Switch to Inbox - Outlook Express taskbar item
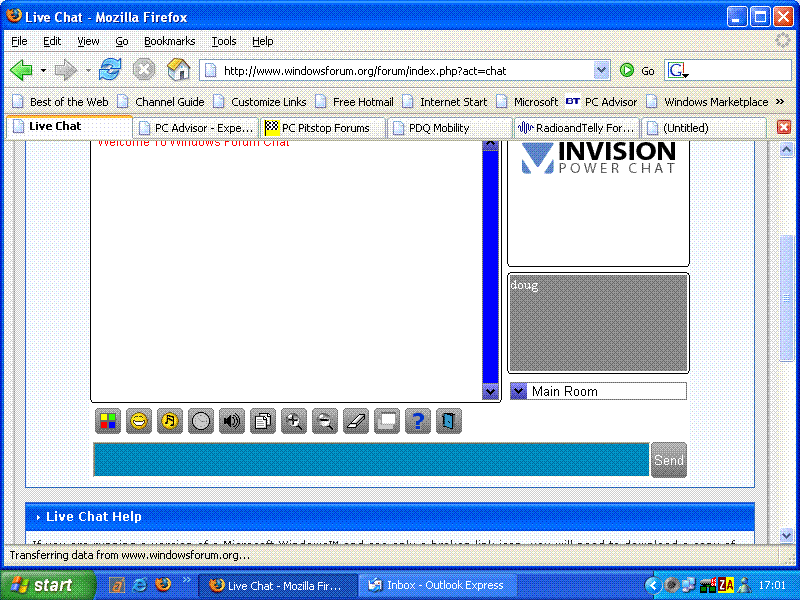The width and height of the screenshot is (800, 600). pyautogui.click(x=437, y=586)
